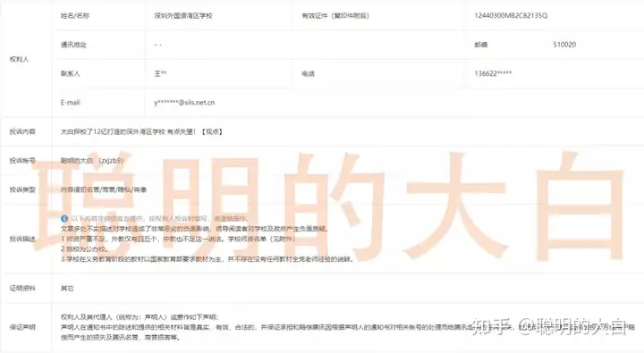This screenshot has width=644, height=353.
Task: Click the 投诉描述 row header
Action: coord(22,239)
